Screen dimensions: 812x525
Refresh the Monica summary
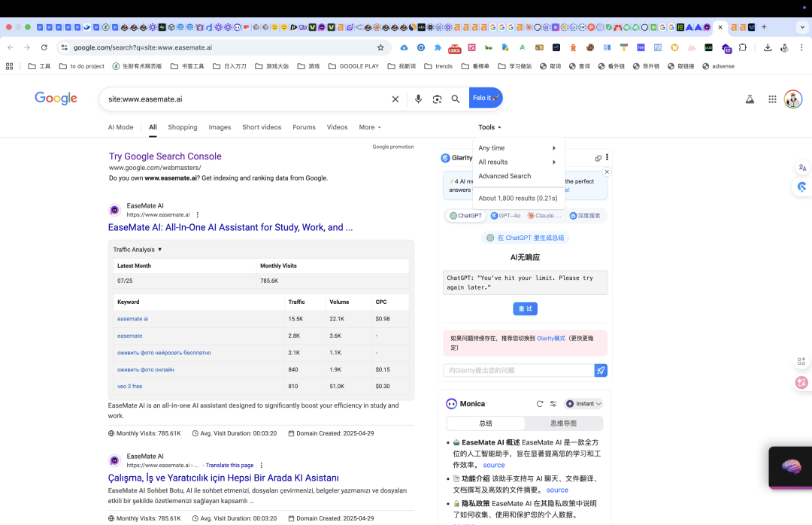pos(540,404)
